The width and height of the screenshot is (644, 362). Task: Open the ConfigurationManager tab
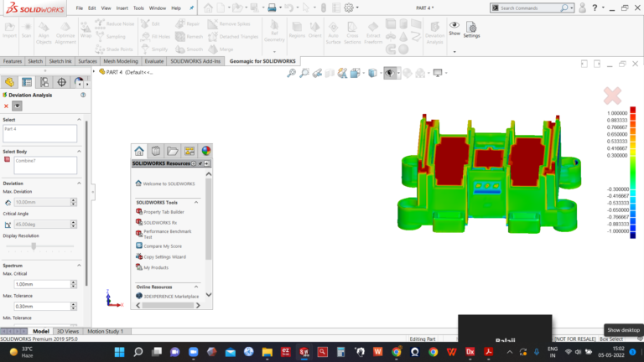click(x=44, y=82)
